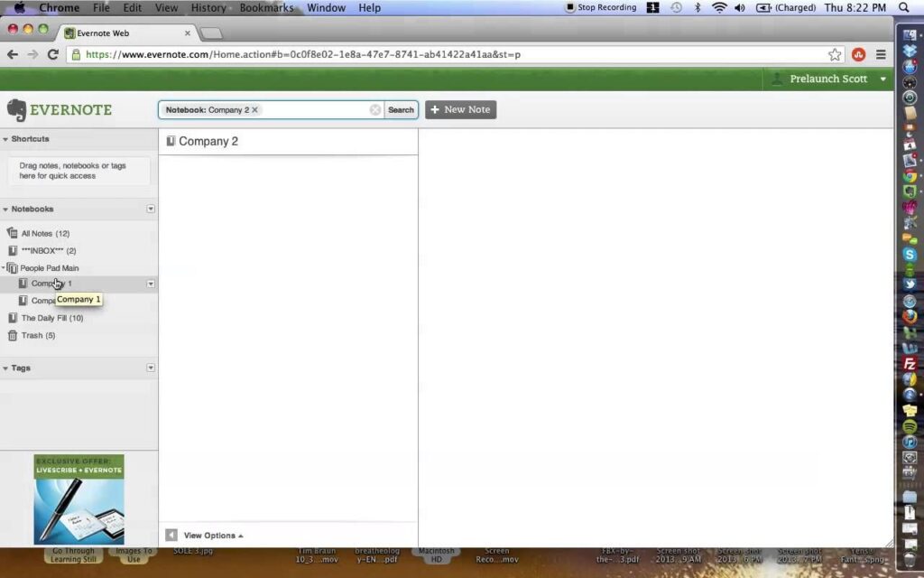Open View Options at the list bottom
The image size is (924, 578).
[x=213, y=536]
